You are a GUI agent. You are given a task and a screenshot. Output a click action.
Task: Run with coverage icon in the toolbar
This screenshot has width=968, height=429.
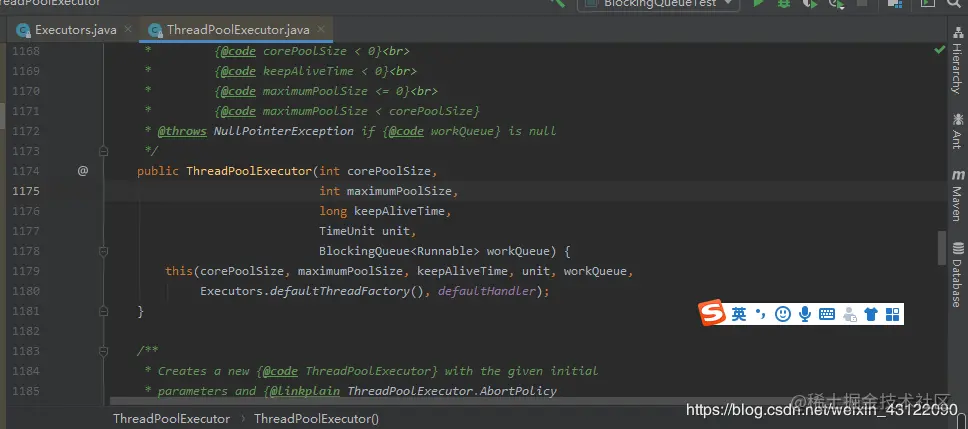809,3
